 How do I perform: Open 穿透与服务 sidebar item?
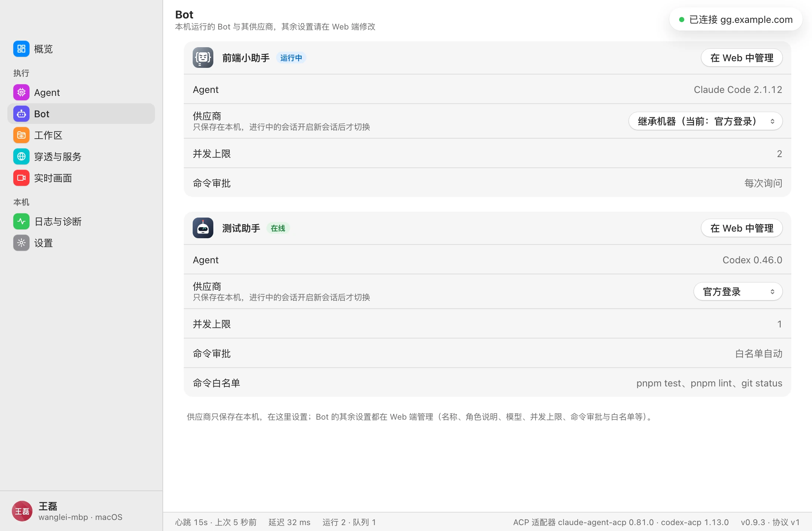(81, 156)
